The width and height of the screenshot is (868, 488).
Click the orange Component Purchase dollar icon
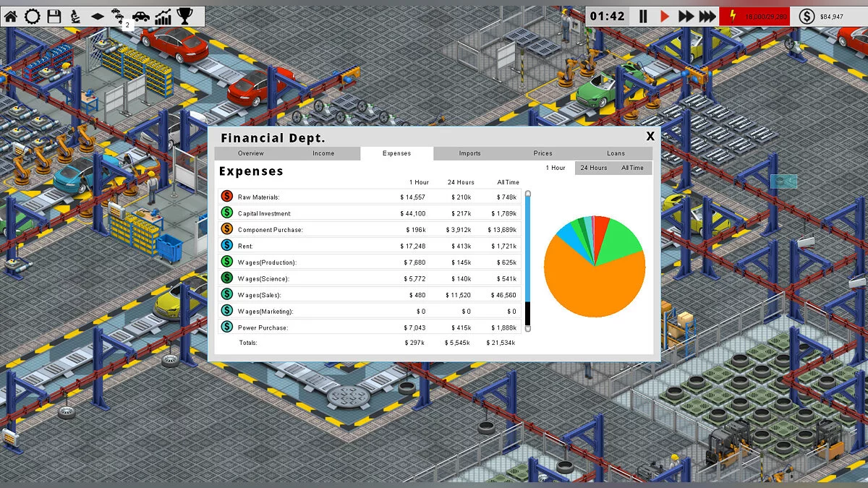[226, 229]
